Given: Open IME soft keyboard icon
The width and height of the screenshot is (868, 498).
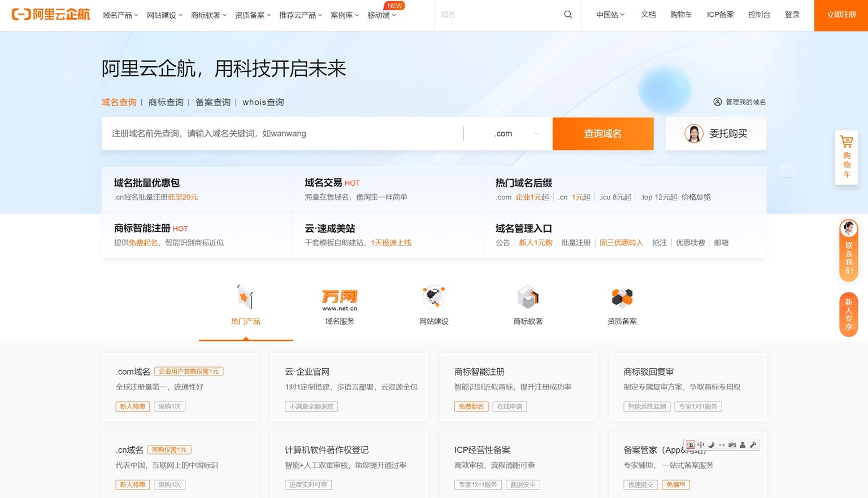Looking at the screenshot, I should (732, 445).
